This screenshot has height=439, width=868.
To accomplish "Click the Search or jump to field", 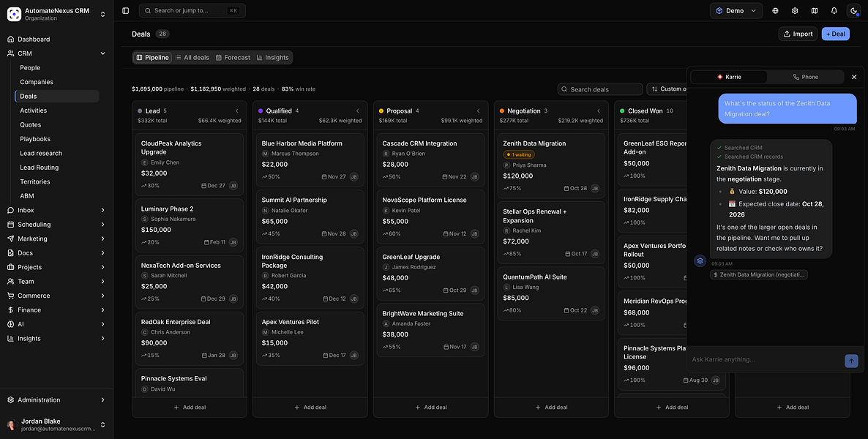I will click(192, 10).
